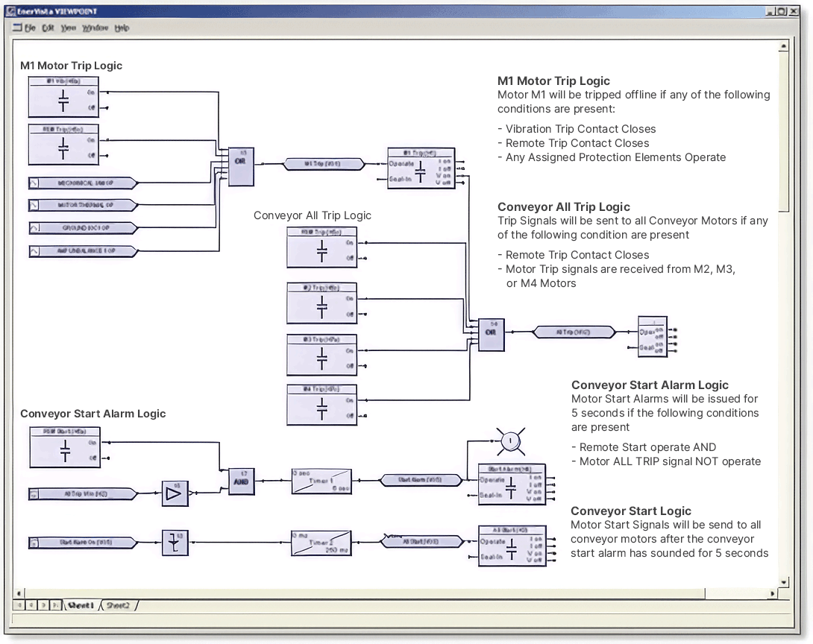
Task: Click the 'Conveyor All Trip Logic' diagram heading
Action: (312, 215)
